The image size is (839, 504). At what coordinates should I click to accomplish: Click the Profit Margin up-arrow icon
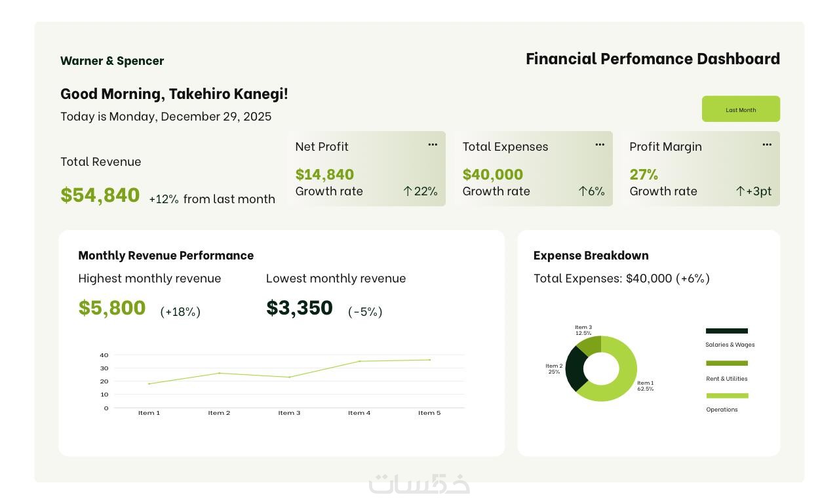[x=741, y=191]
